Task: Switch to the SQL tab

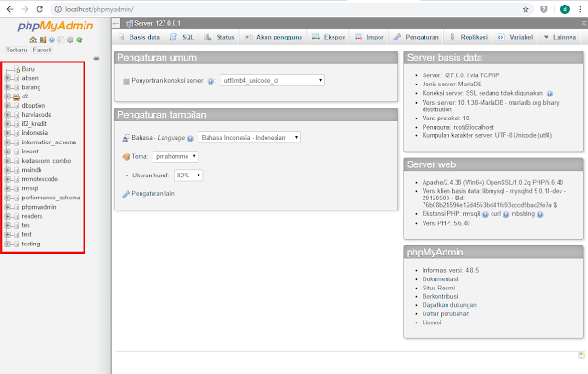Action: click(182, 37)
